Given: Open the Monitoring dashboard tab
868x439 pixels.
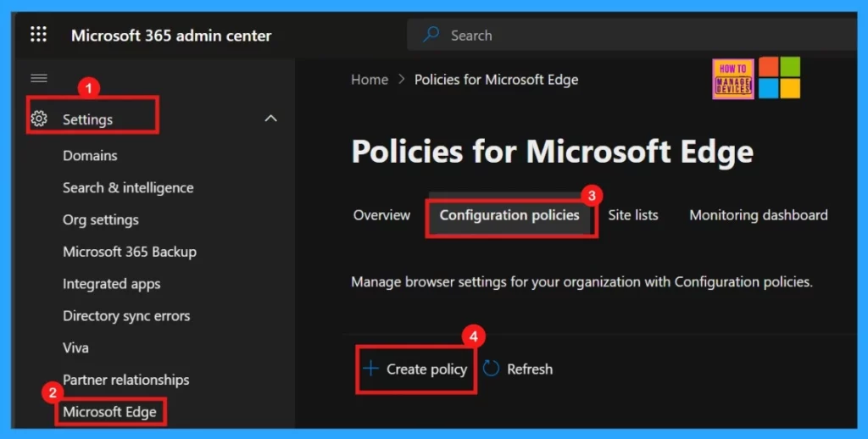Looking at the screenshot, I should pos(759,214).
